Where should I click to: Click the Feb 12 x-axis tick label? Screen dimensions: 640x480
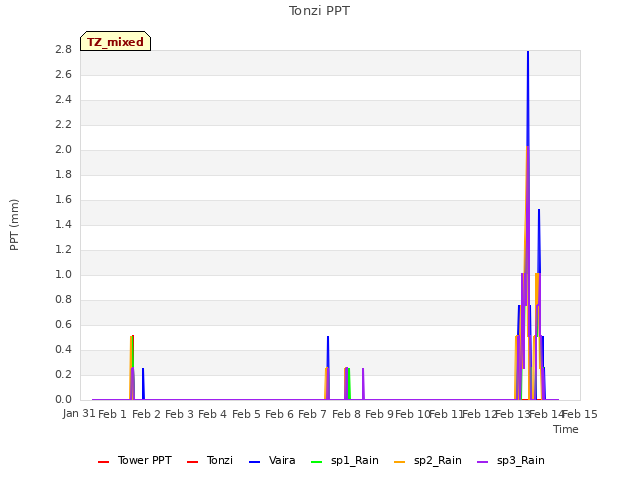click(x=479, y=414)
